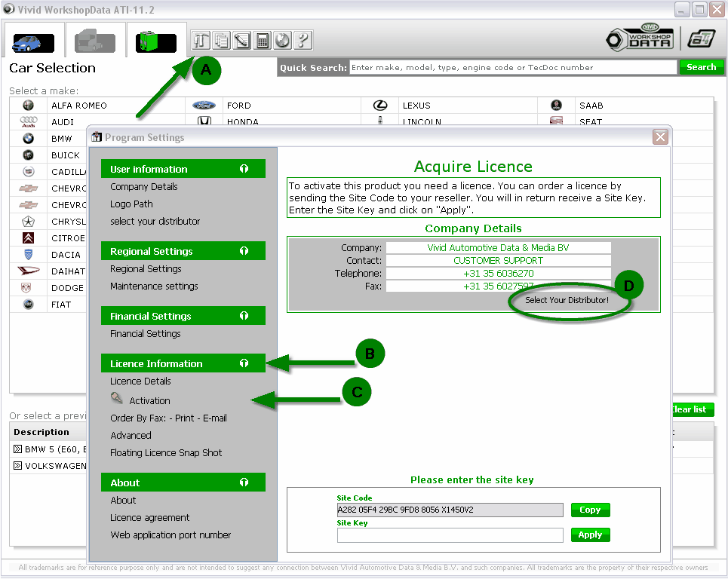
Task: Close the Program Settings dialog
Action: (660, 137)
